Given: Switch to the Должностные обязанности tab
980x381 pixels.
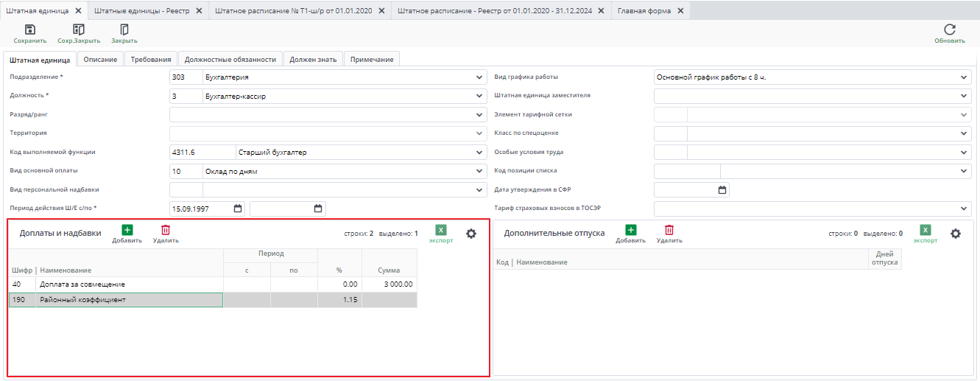Looking at the screenshot, I should coord(230,60).
